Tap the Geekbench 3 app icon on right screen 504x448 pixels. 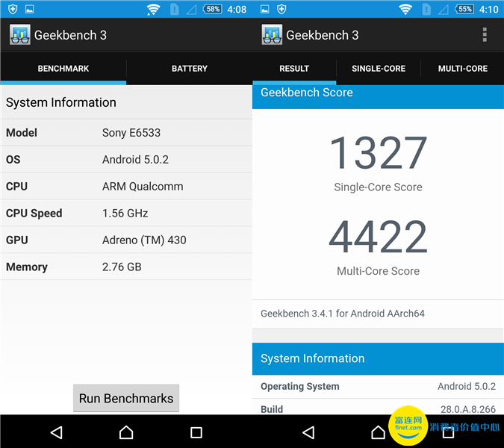[272, 34]
